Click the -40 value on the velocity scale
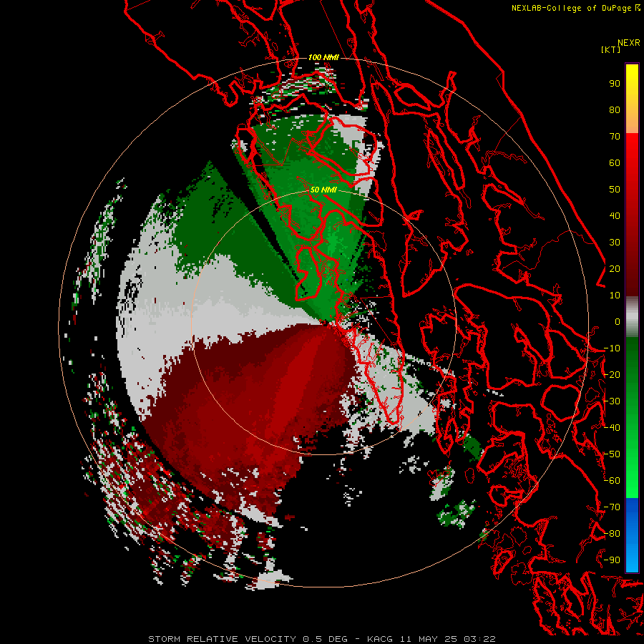 612,428
